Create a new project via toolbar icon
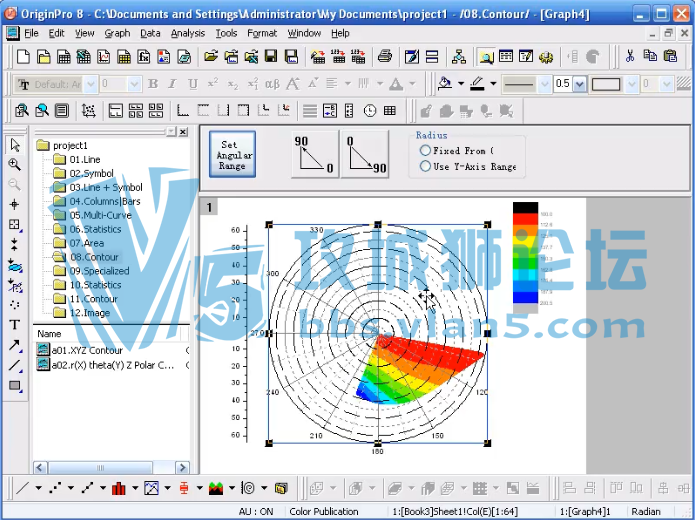The height and width of the screenshot is (520, 695). pos(23,57)
